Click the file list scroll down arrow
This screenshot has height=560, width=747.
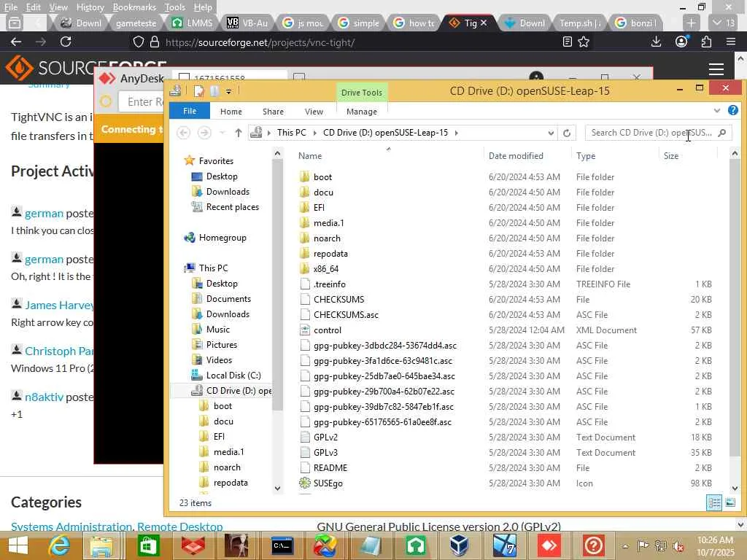point(735,488)
